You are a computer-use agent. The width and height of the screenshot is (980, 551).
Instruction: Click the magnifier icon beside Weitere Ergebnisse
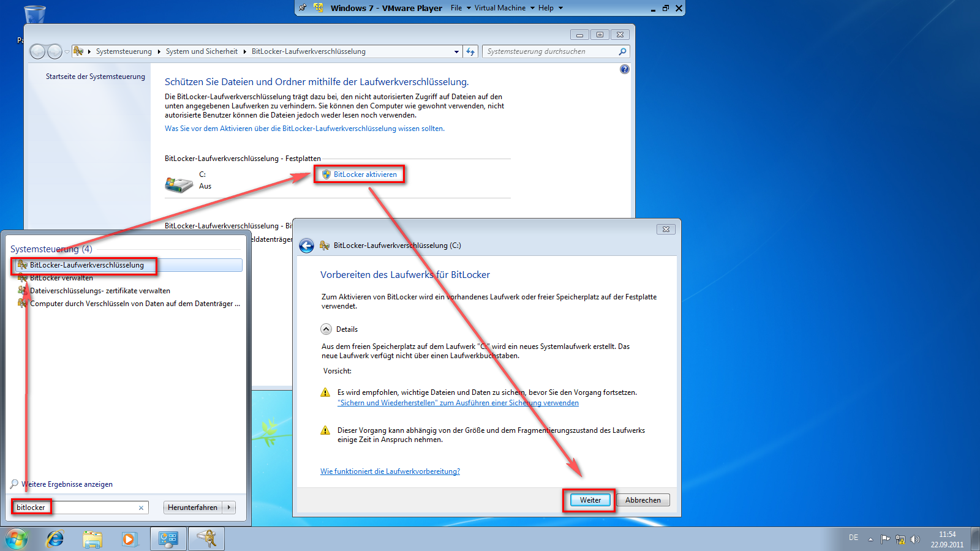14,484
